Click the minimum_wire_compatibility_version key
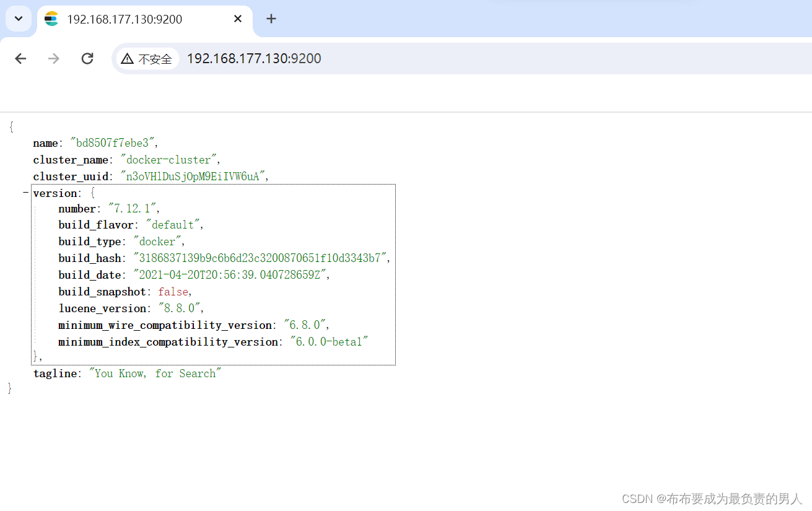This screenshot has height=511, width=812. coord(165,325)
